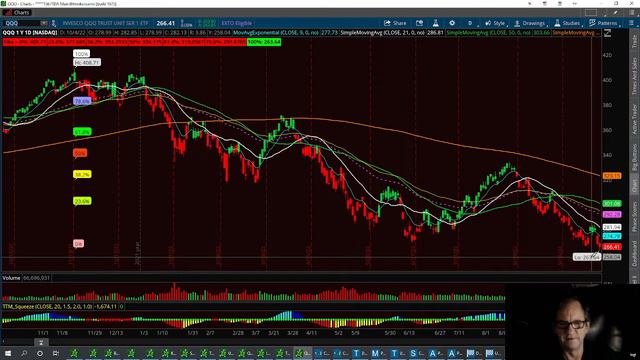Select the orange 50% Fibonacci label
Viewport: 640px width, 360px height.
click(x=80, y=153)
